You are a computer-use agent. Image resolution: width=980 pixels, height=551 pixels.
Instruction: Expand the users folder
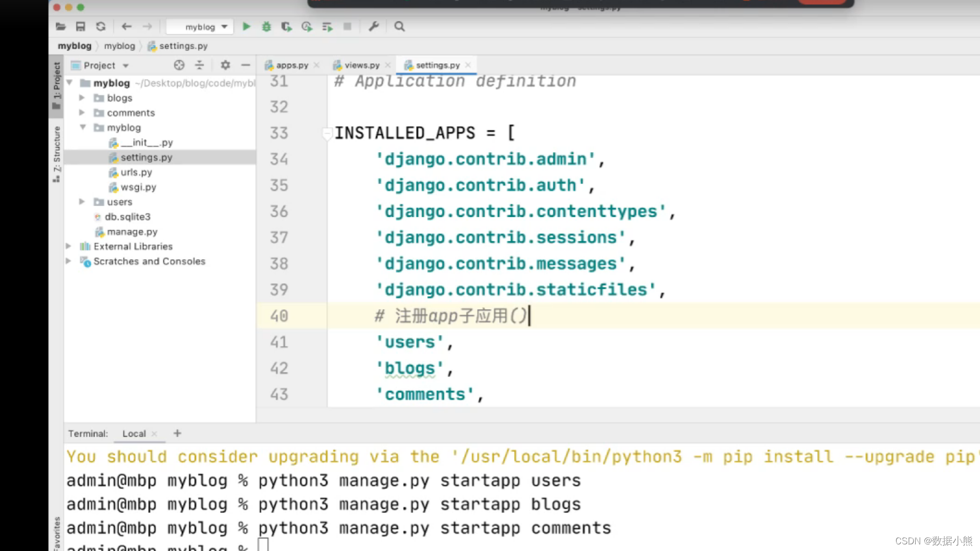coord(82,202)
